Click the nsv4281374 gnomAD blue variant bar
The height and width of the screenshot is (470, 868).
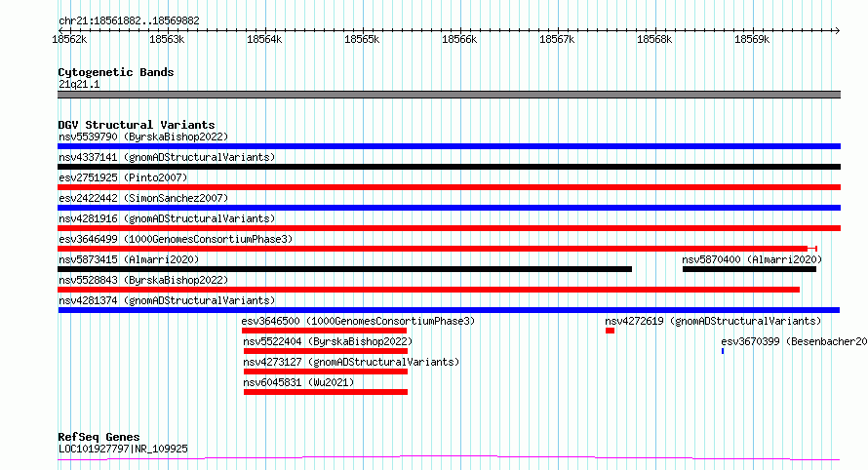coord(449,310)
